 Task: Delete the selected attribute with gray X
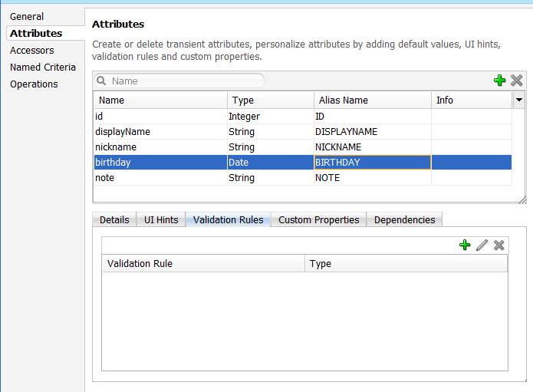(517, 81)
